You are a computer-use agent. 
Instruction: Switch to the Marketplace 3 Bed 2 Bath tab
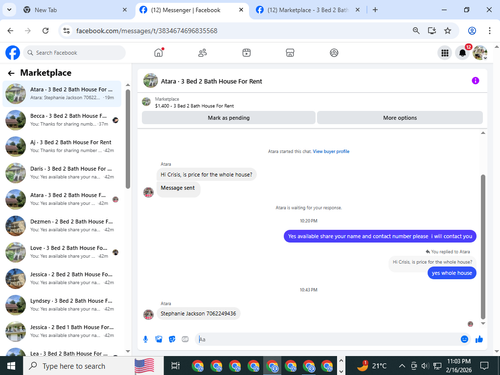tap(308, 10)
